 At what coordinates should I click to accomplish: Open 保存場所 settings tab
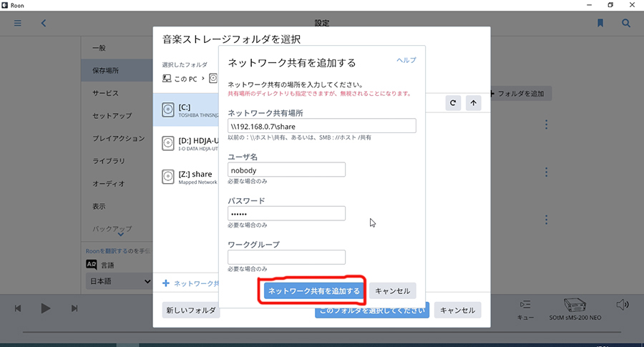(x=106, y=71)
